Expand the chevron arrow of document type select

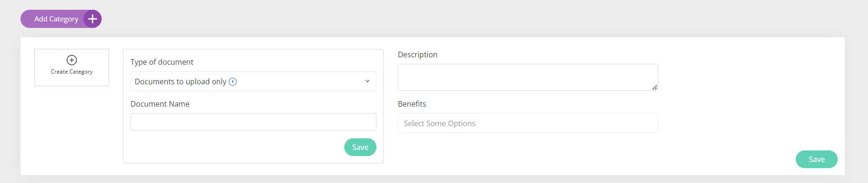pyautogui.click(x=368, y=81)
